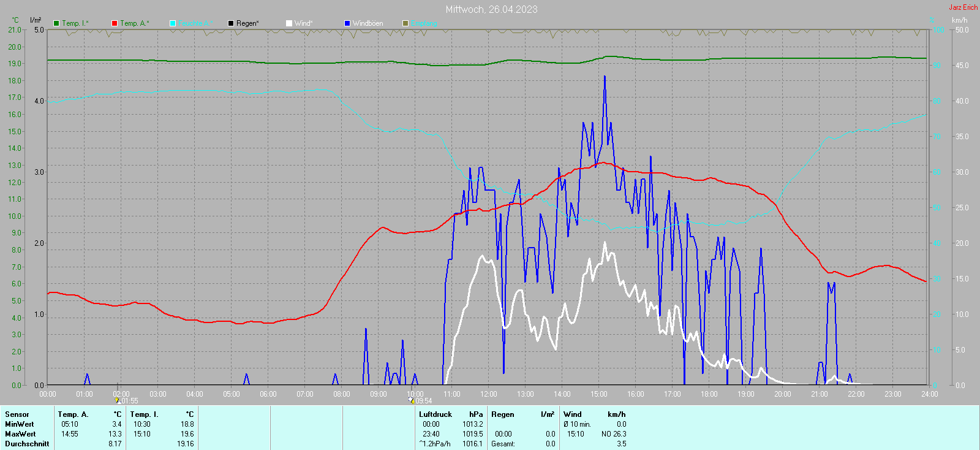
Task: Click the '21.0' label on the temperature axis
Action: 15,30
